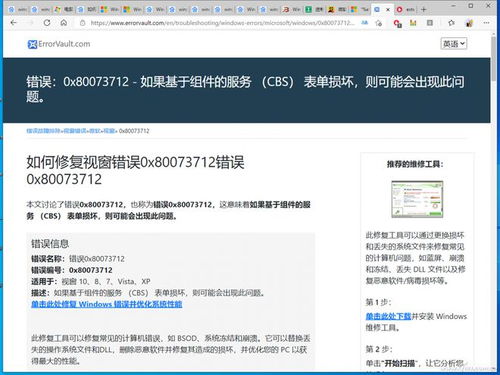The image size is (500, 375).
Task: Open the gray square extension icon
Action: click(x=430, y=23)
